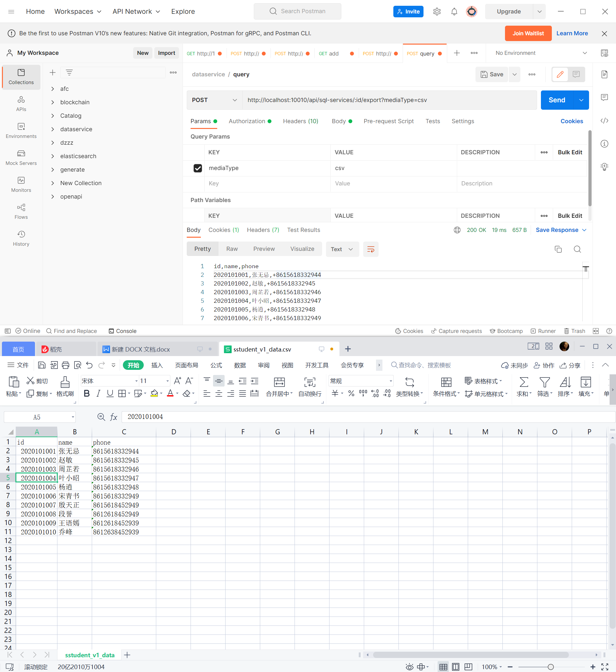The width and height of the screenshot is (616, 672).
Task: Open the 公式 (Formulas) ribbon tab
Action: [x=216, y=365]
